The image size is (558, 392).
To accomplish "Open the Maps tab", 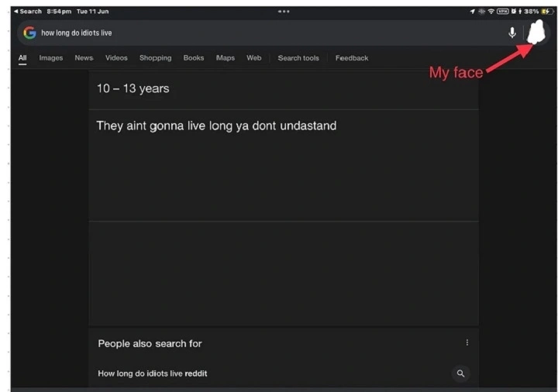I will pyautogui.click(x=225, y=58).
